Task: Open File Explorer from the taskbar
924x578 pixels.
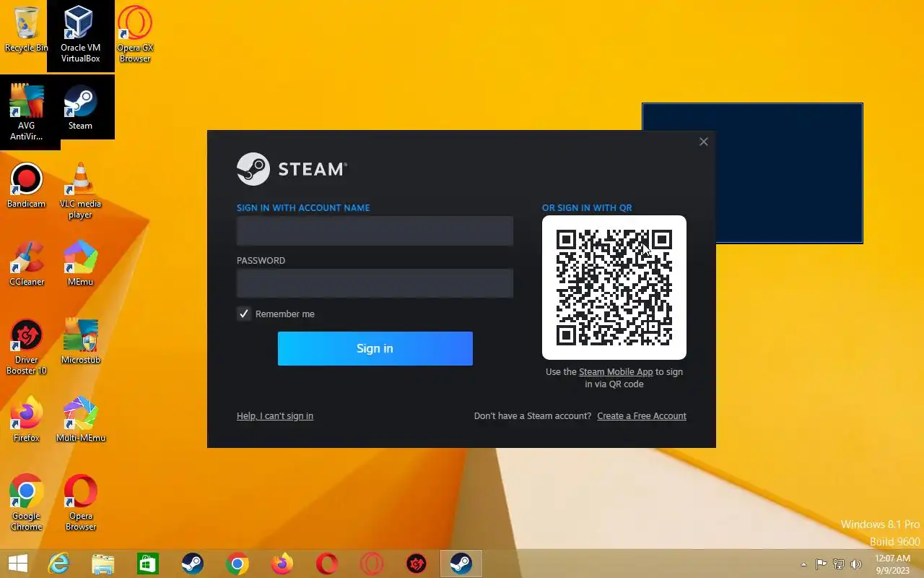Action: click(103, 564)
